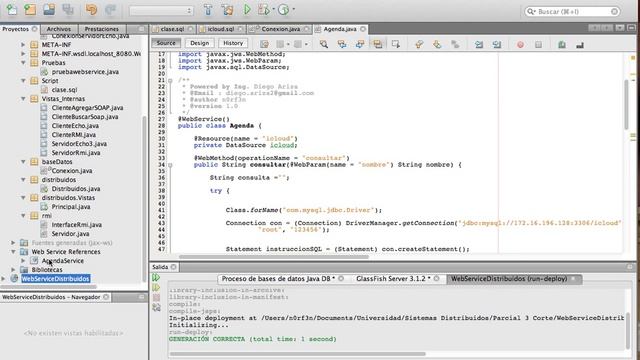
Task: Click the red Start Macro Recording icon
Action: click(x=520, y=44)
